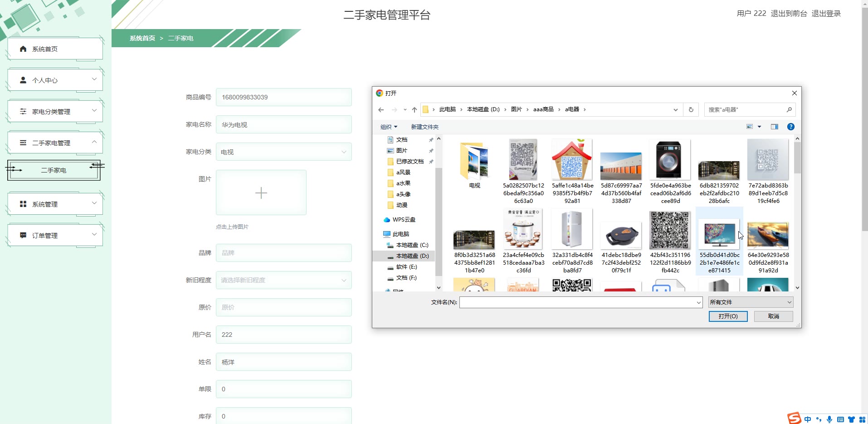
Task: Open the 新旧程度 dropdown
Action: click(283, 280)
